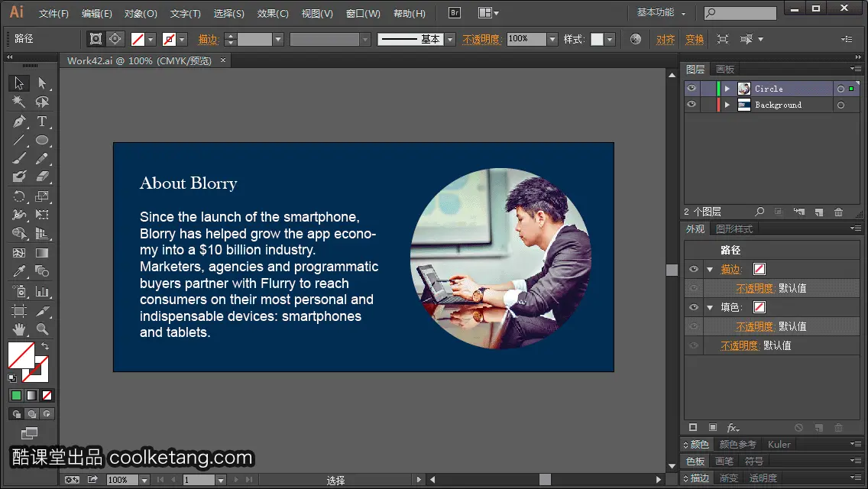Hide the Circle layer

(691, 89)
